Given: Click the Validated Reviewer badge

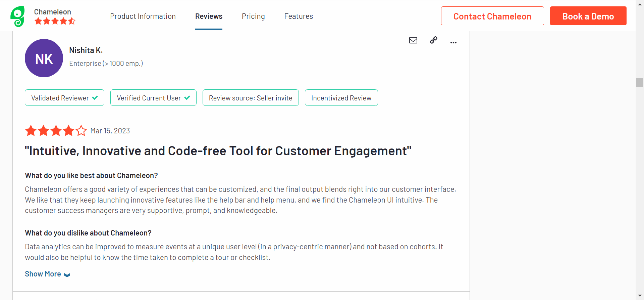Looking at the screenshot, I should 64,98.
